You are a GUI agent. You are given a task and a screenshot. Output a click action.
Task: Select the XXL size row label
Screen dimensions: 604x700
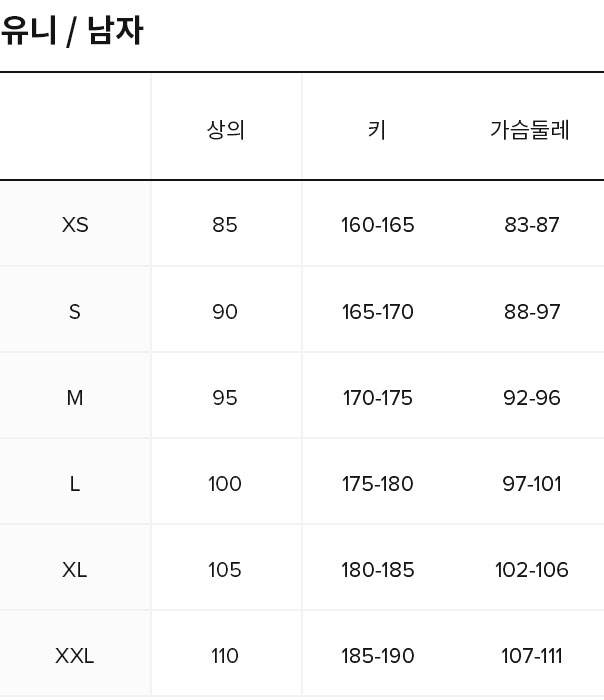75,656
